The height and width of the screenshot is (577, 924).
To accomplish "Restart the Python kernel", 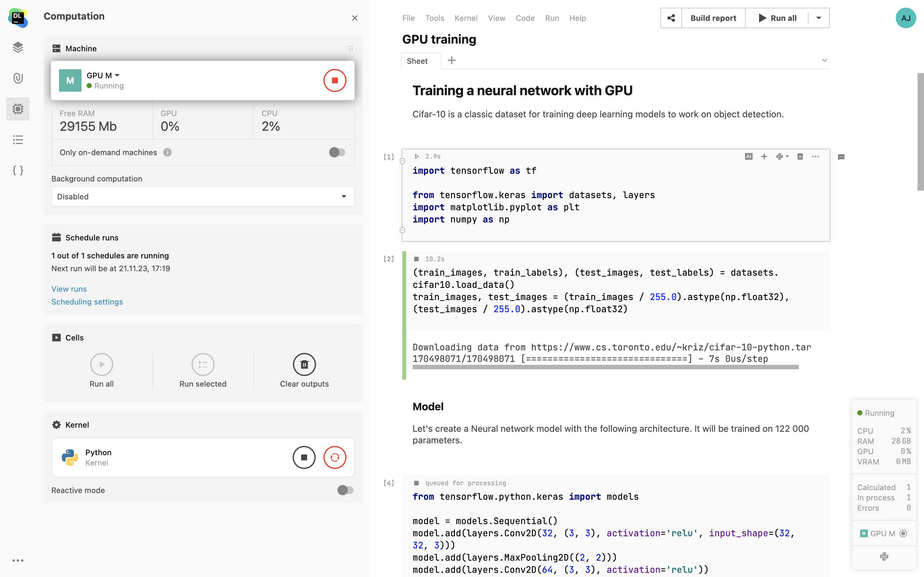I will click(335, 457).
